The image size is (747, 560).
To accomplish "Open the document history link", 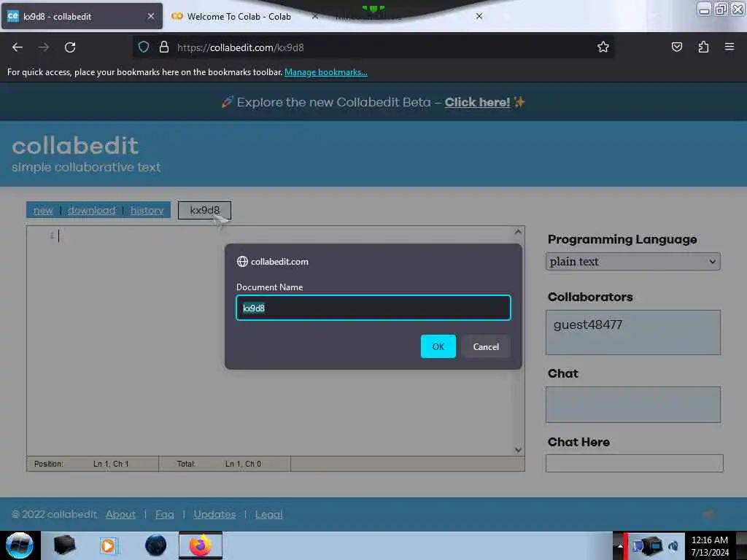I will pyautogui.click(x=147, y=210).
